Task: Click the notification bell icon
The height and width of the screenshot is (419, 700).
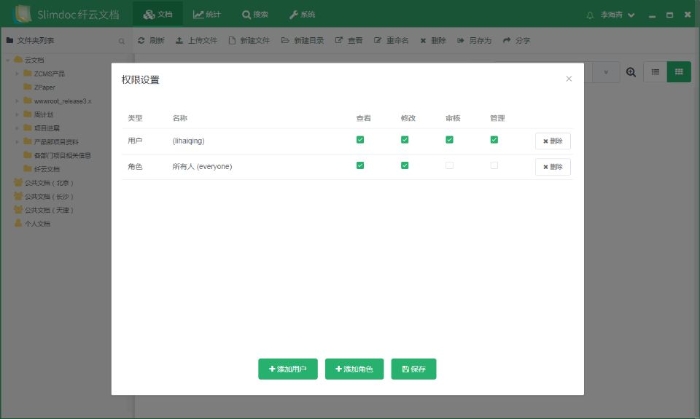Action: point(590,15)
